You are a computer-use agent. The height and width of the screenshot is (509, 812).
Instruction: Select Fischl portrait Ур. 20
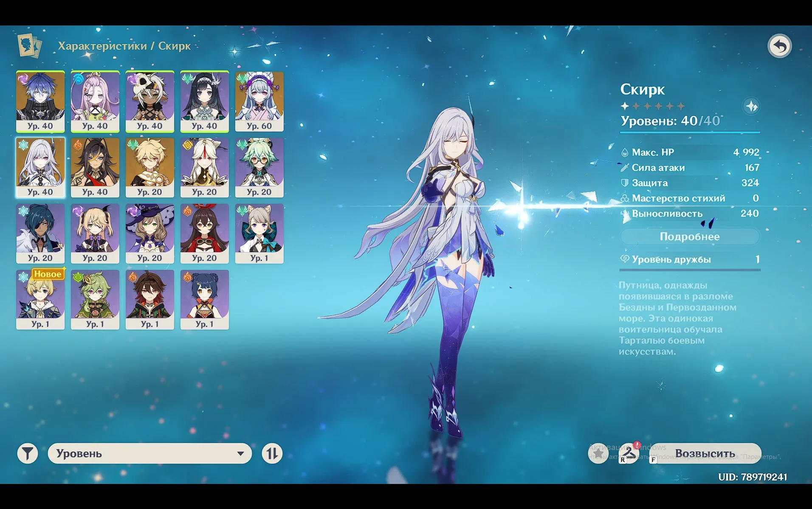(95, 233)
